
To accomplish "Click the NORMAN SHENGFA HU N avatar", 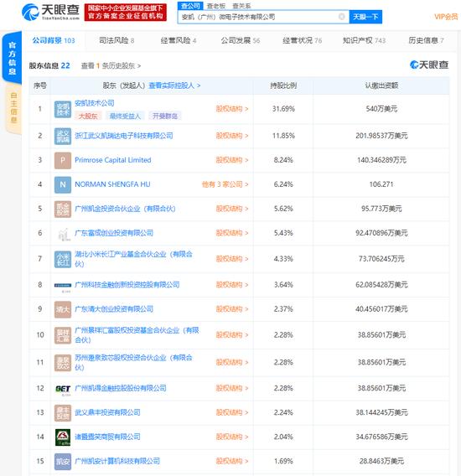I will coord(63,184).
